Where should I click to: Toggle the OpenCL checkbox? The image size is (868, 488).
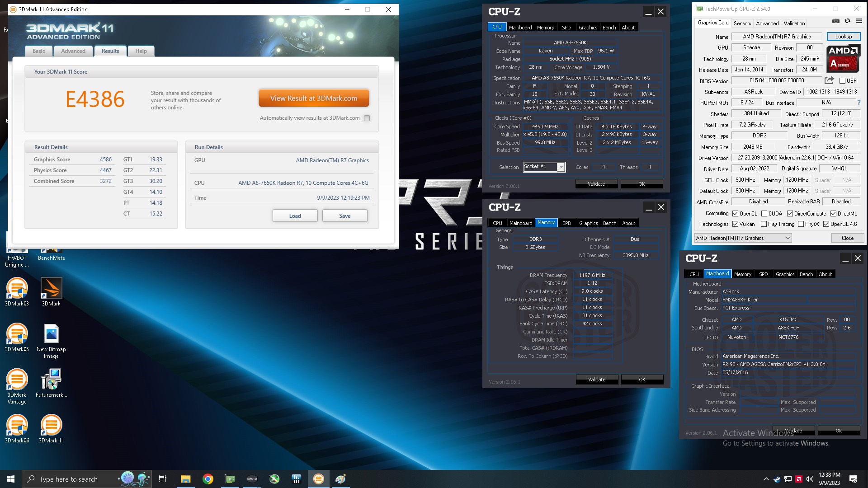pyautogui.click(x=736, y=214)
